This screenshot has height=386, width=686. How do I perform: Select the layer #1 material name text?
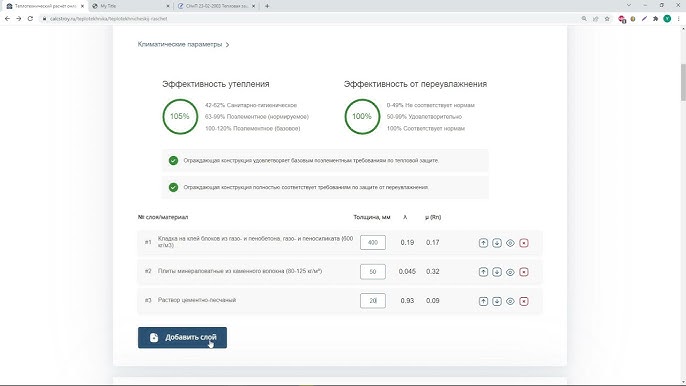pyautogui.click(x=255, y=242)
